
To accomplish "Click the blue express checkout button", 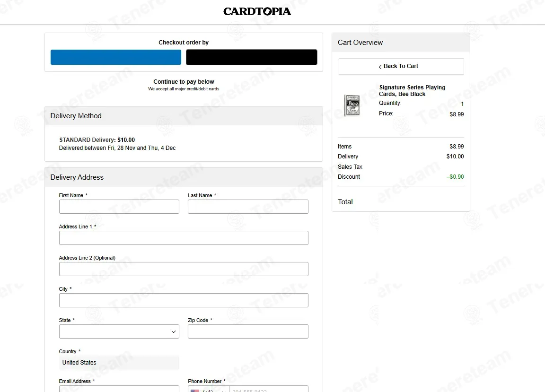I will click(116, 57).
